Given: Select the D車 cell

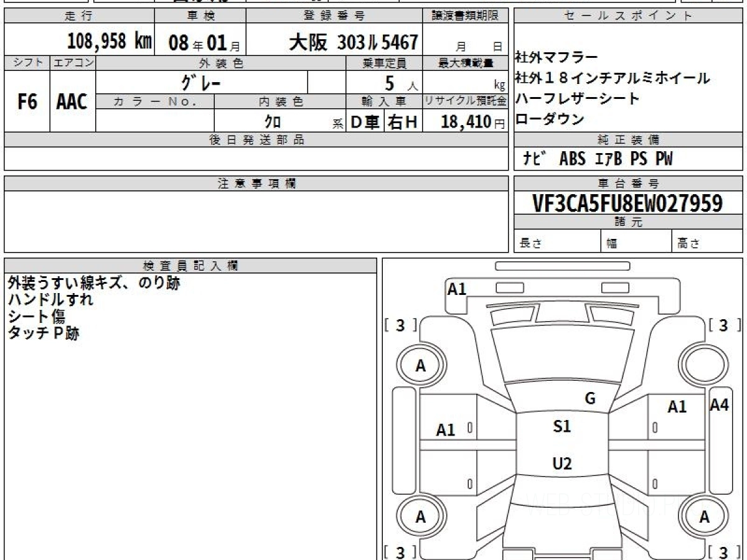Looking at the screenshot, I should click(365, 122).
